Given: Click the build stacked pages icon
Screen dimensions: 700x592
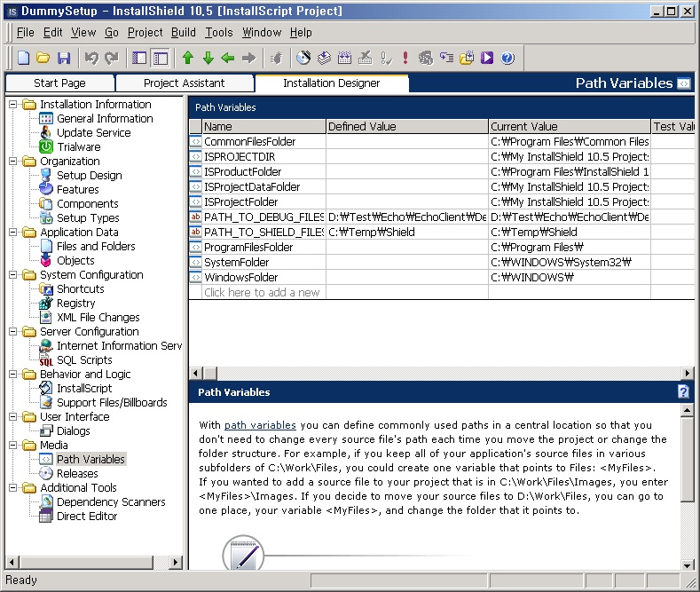Looking at the screenshot, I should pyautogui.click(x=324, y=58).
